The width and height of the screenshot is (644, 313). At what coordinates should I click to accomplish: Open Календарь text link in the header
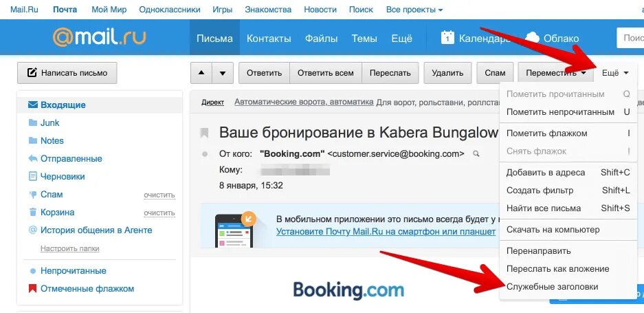tap(485, 39)
